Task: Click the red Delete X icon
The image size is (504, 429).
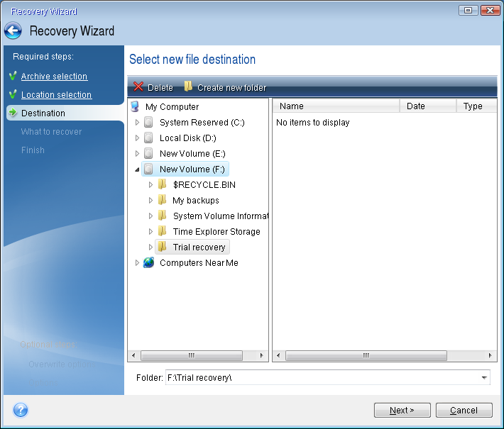Action: click(138, 87)
